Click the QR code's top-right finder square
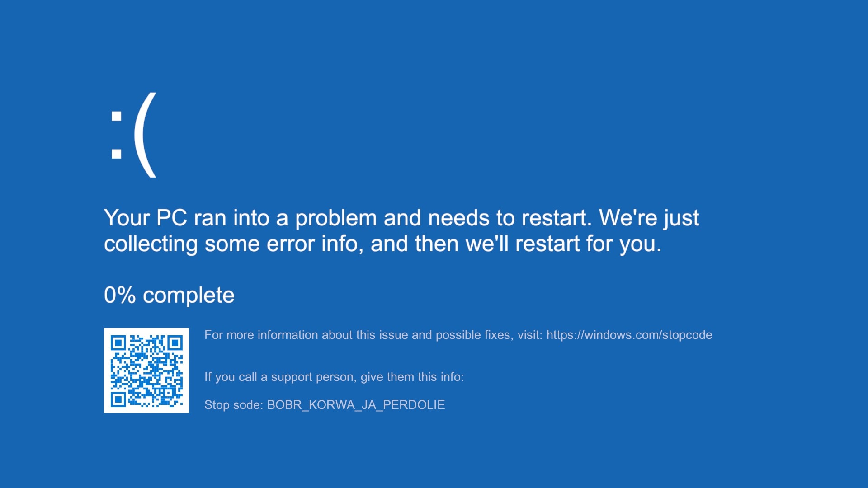 coord(175,343)
